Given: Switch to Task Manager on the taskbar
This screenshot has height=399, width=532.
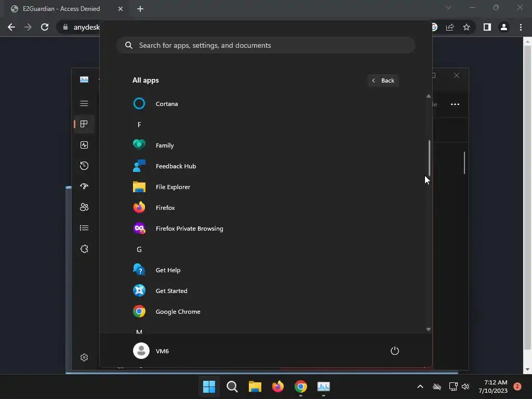Looking at the screenshot, I should coord(323,387).
